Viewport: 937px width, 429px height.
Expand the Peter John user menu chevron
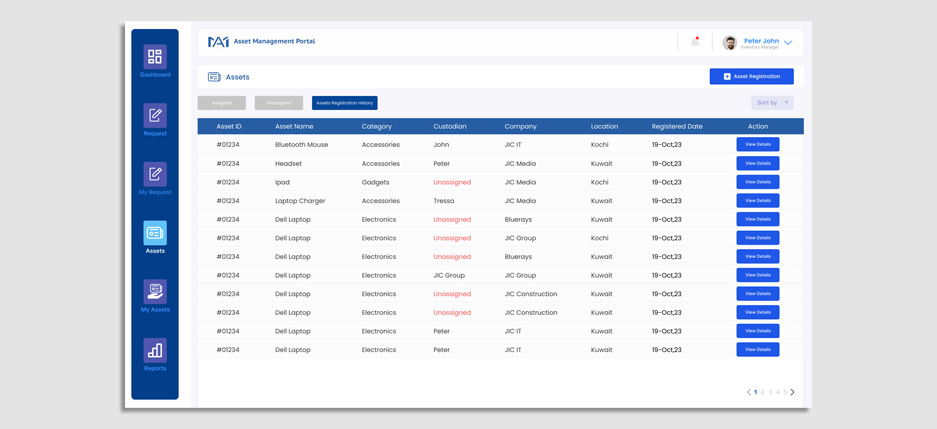788,43
